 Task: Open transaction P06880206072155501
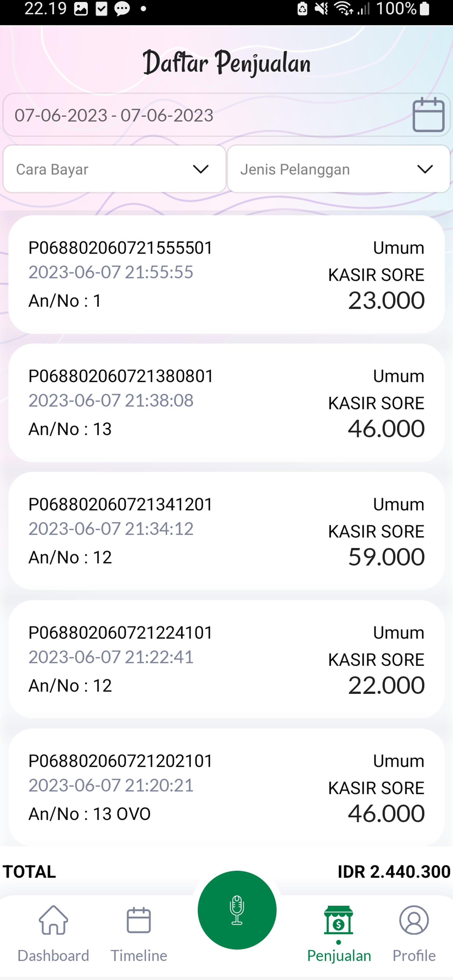tap(226, 274)
